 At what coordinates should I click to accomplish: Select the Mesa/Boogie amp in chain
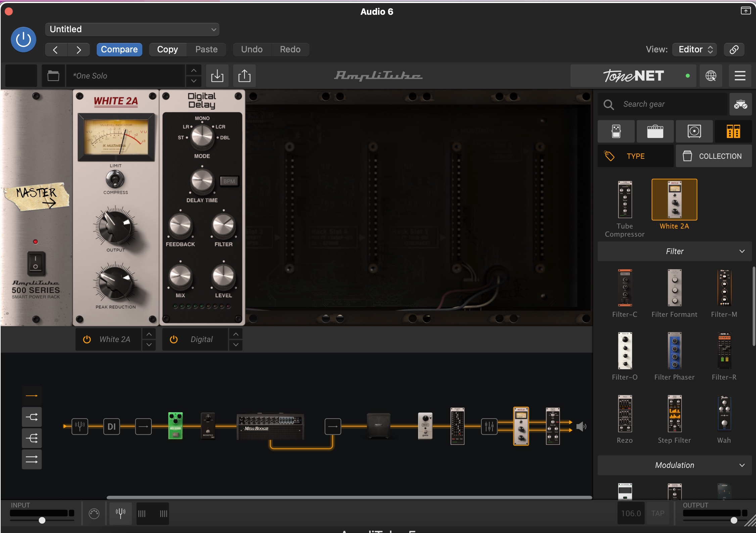pyautogui.click(x=270, y=426)
